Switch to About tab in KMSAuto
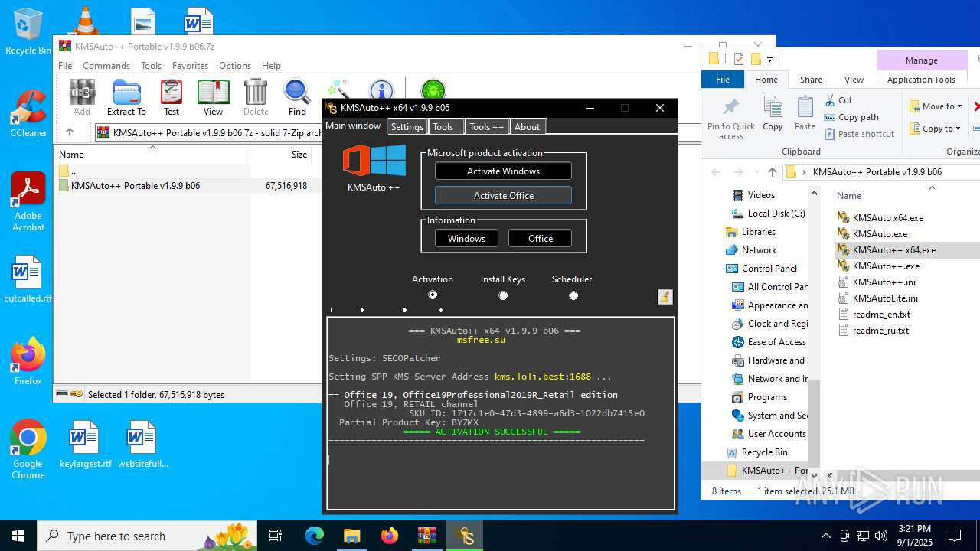Viewport: 980px width, 551px height. pyautogui.click(x=527, y=127)
